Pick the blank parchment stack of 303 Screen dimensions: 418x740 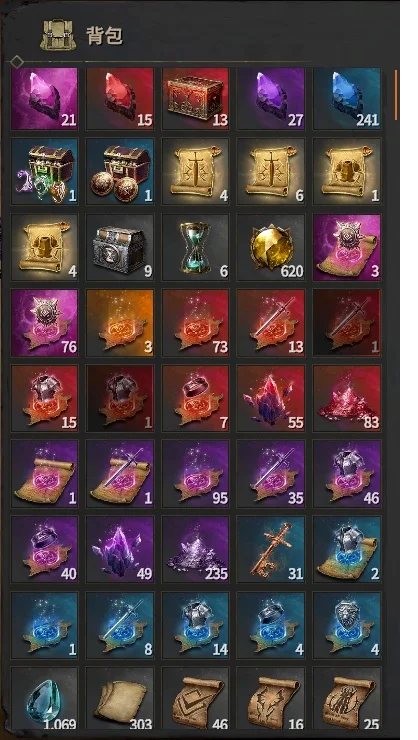[x=120, y=699]
